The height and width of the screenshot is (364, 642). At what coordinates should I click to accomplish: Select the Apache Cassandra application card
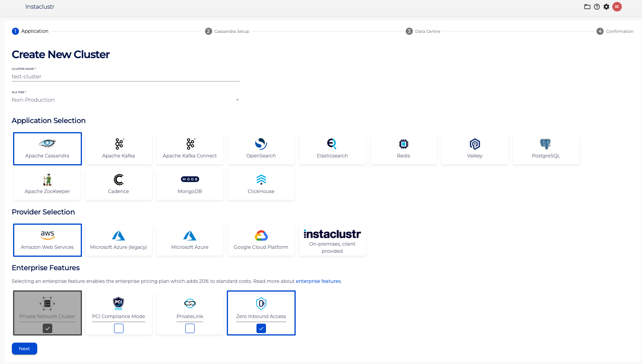pyautogui.click(x=47, y=149)
